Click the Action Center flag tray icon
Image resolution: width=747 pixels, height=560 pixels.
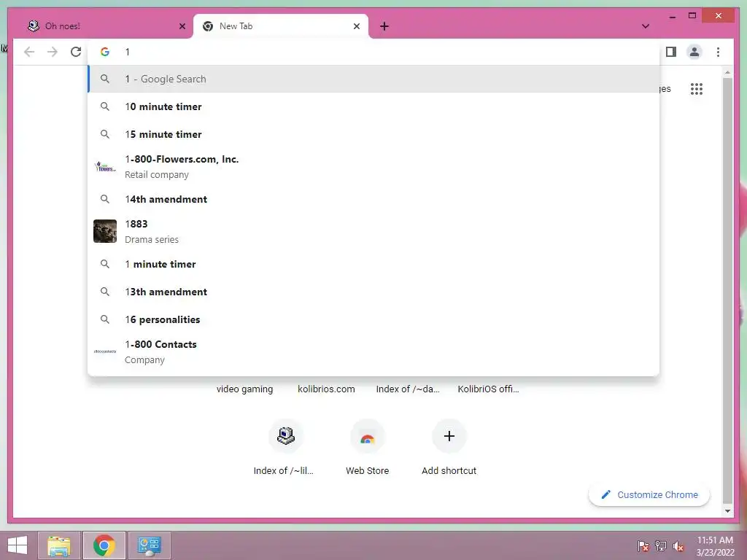click(643, 546)
